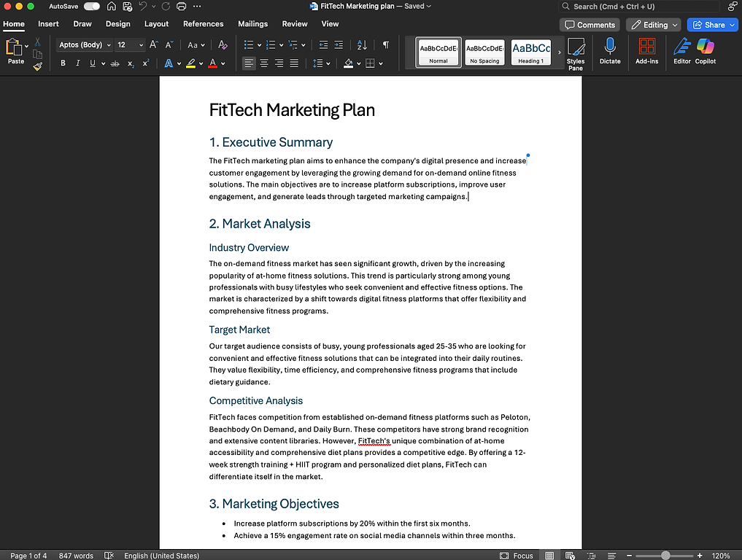This screenshot has width=742, height=560.
Task: Apply the Normal style
Action: point(438,52)
